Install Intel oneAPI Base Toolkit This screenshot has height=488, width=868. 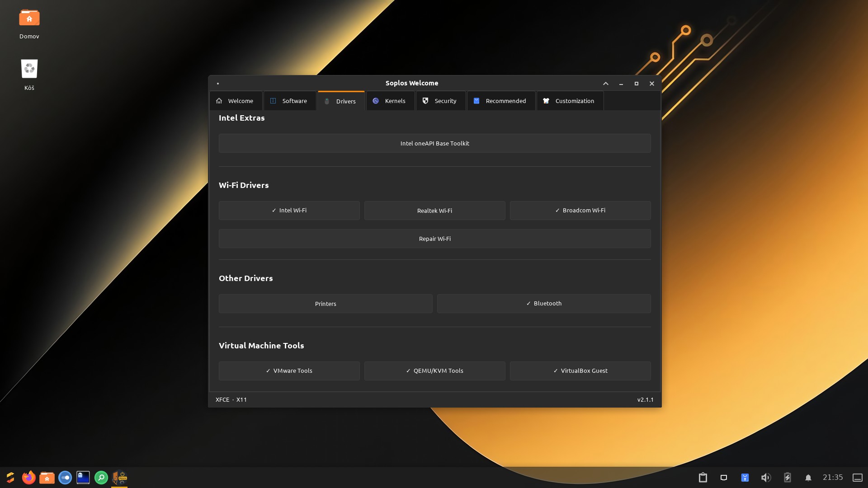pos(435,143)
